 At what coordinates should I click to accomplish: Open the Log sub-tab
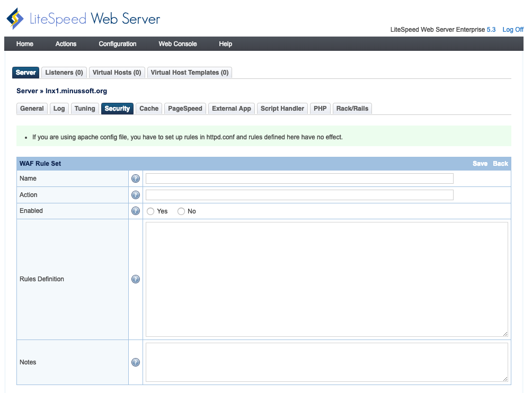tap(59, 109)
